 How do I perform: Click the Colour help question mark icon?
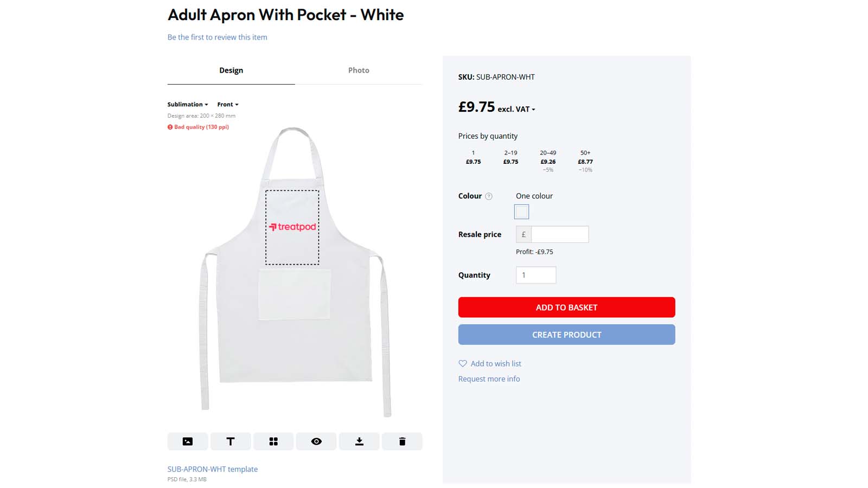pyautogui.click(x=489, y=196)
